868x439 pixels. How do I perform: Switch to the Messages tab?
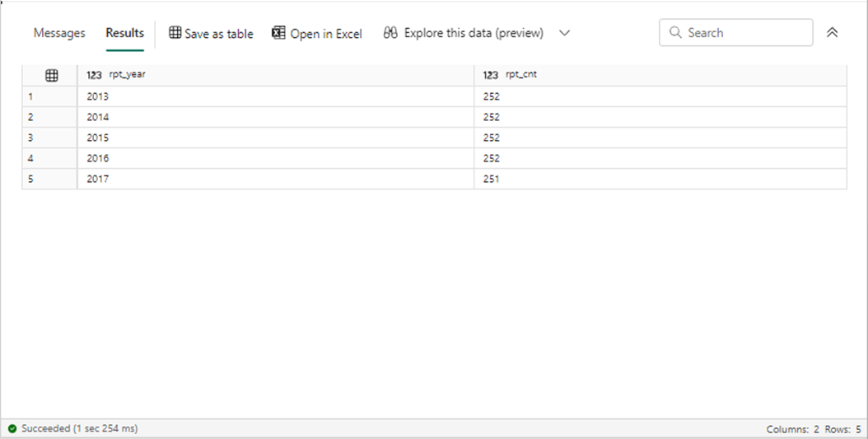[x=59, y=33]
